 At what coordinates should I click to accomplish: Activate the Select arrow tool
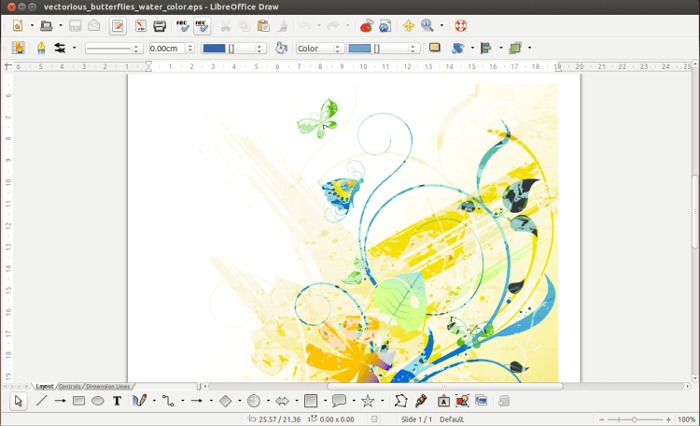tap(18, 401)
